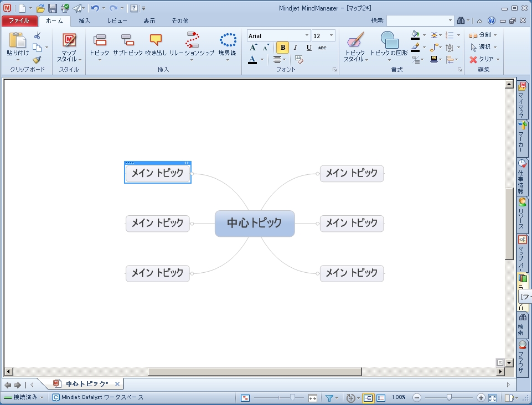Toggle italic formatting

point(296,48)
